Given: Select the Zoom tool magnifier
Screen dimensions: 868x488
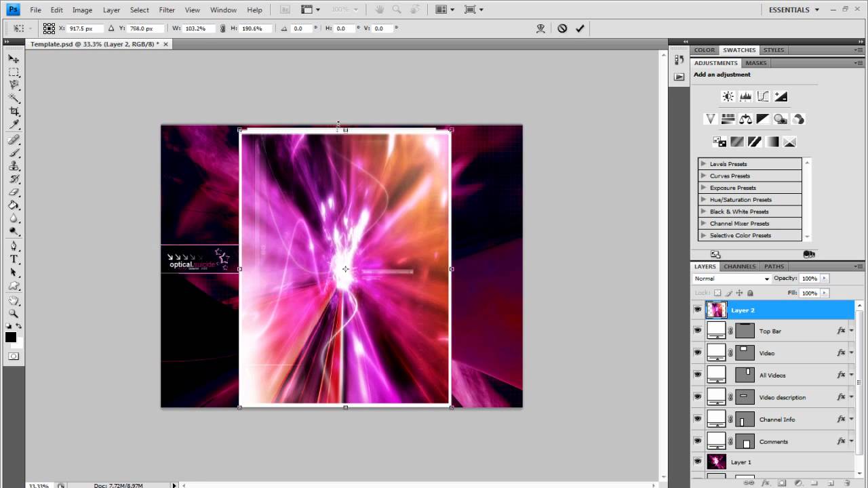Looking at the screenshot, I should [14, 314].
